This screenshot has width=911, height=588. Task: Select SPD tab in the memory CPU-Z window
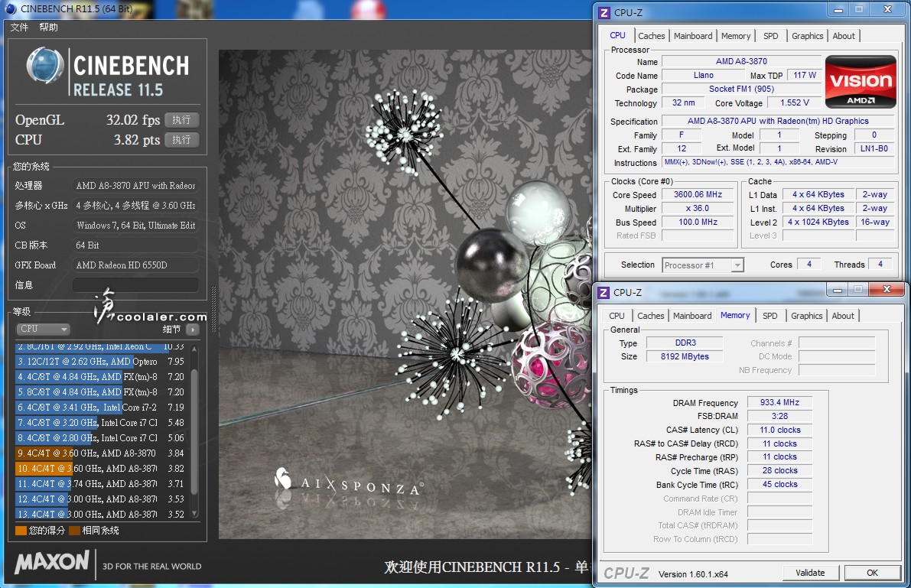point(769,316)
